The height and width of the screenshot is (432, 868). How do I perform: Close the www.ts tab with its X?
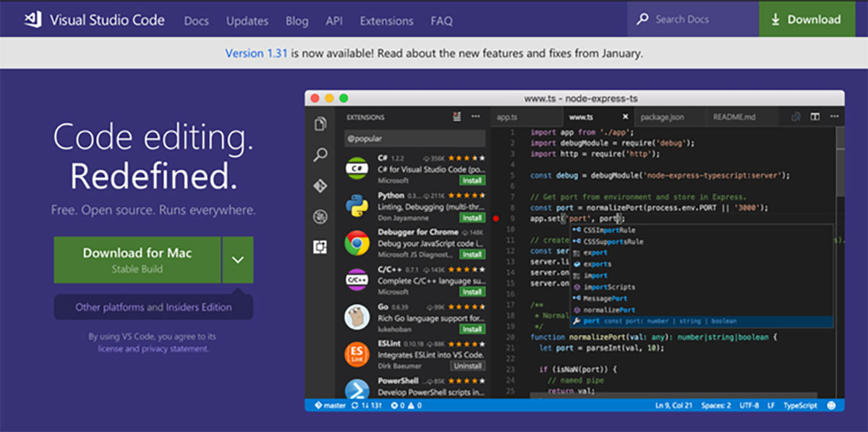click(x=626, y=117)
